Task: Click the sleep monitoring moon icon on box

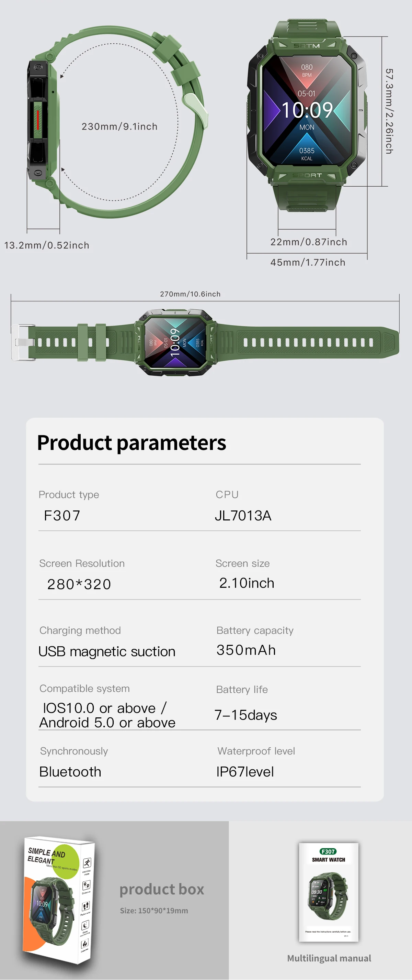Action: pyautogui.click(x=85, y=924)
